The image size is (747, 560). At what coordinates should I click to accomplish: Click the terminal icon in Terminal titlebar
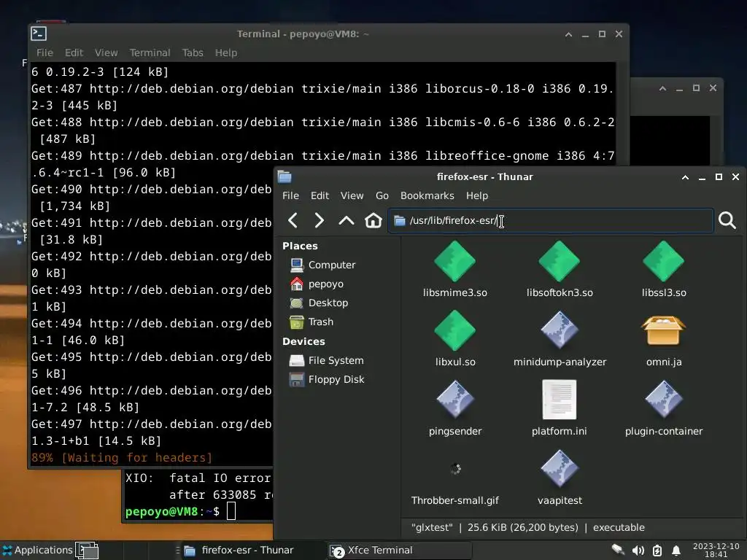39,34
